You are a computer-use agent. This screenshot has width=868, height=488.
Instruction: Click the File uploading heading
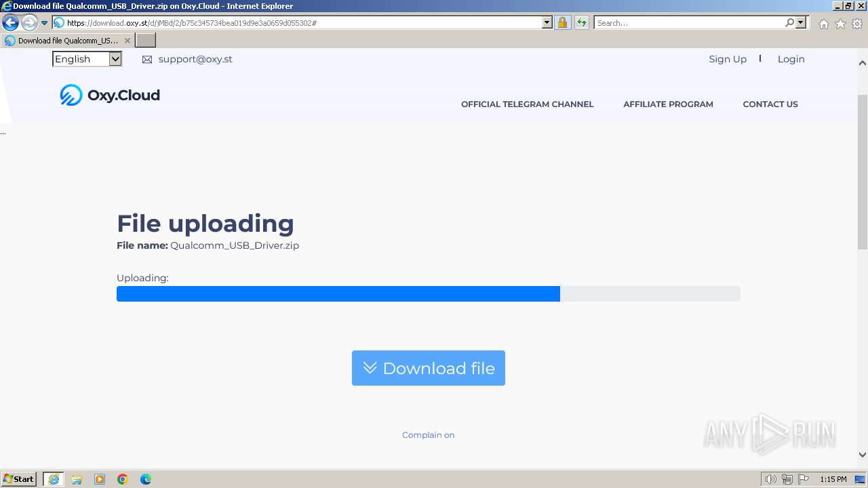pos(205,224)
